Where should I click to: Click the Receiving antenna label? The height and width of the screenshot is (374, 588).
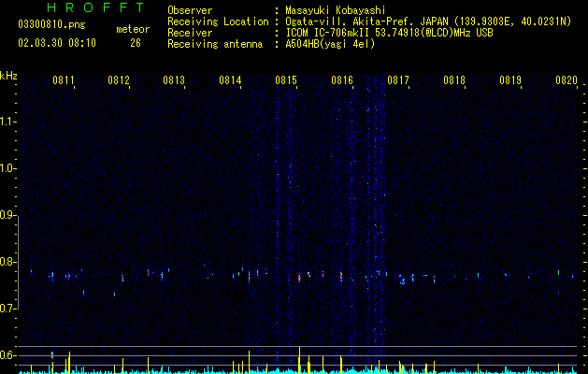(x=215, y=44)
